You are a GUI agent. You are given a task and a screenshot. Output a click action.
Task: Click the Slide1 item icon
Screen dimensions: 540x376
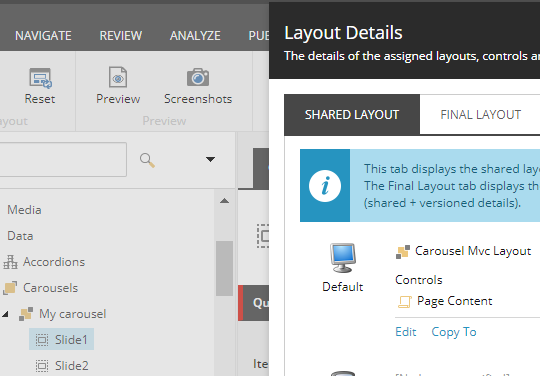(42, 340)
